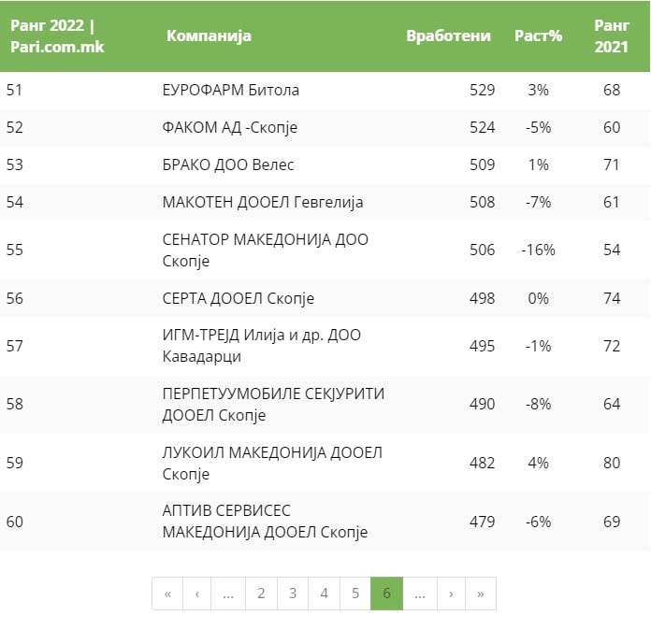Jump to last page with » button

481,594
